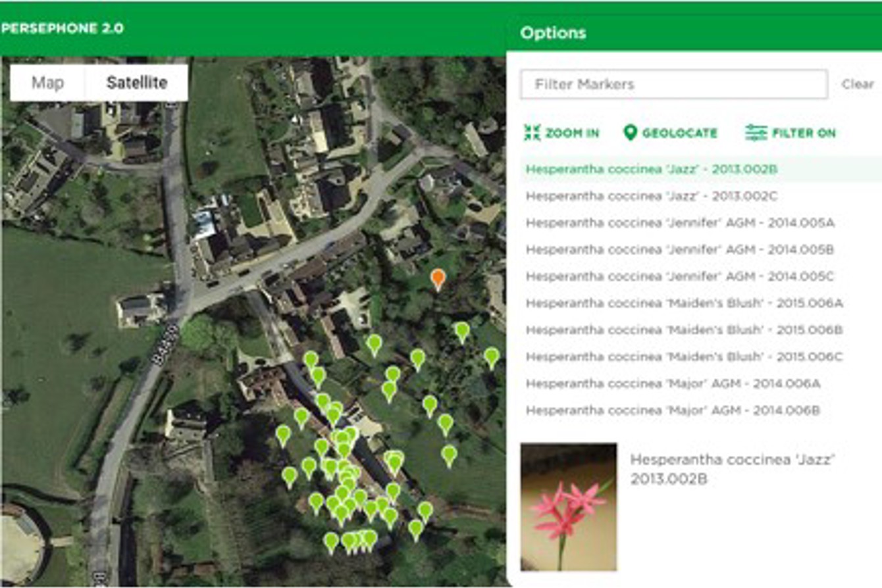Click the rightmost green map marker
The image size is (882, 588).
coord(492,356)
